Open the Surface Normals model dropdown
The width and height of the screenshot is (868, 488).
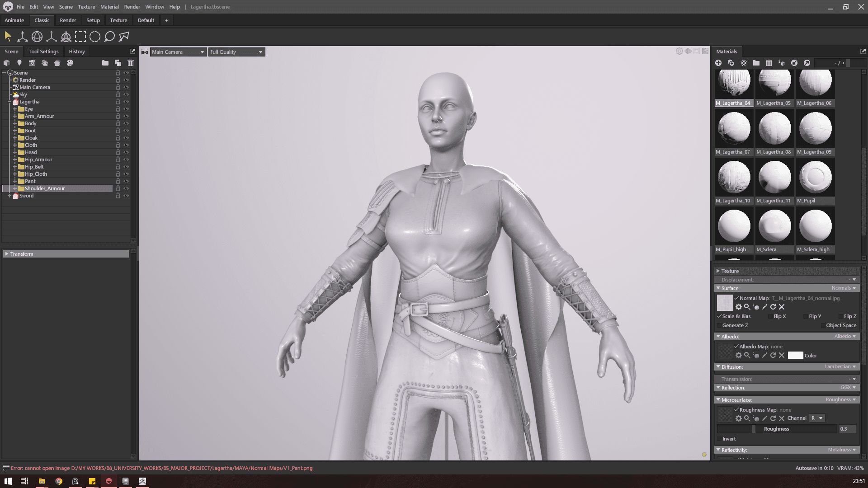pos(844,288)
